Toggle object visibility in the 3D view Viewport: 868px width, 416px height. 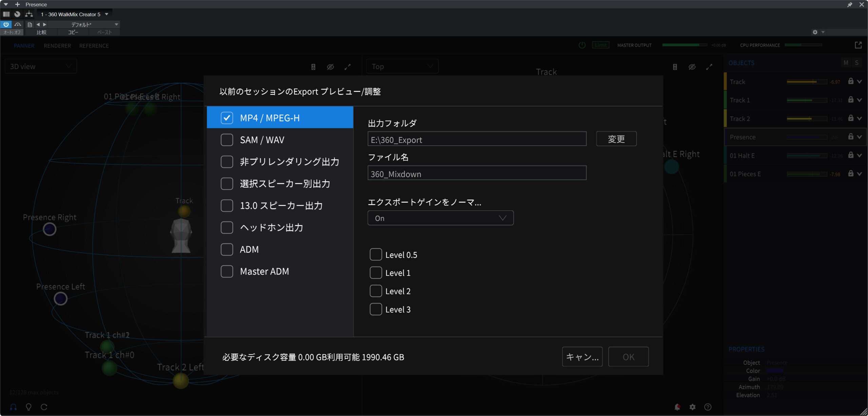tap(330, 67)
